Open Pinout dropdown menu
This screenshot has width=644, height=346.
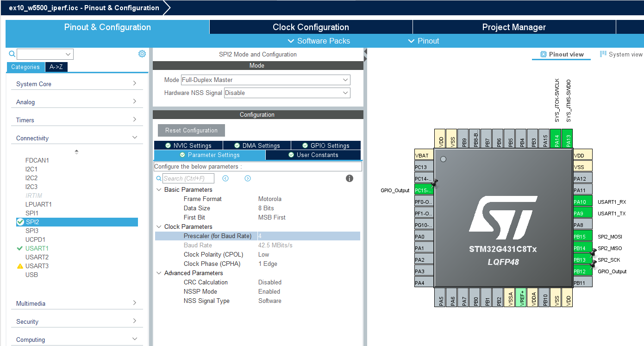pyautogui.click(x=424, y=41)
